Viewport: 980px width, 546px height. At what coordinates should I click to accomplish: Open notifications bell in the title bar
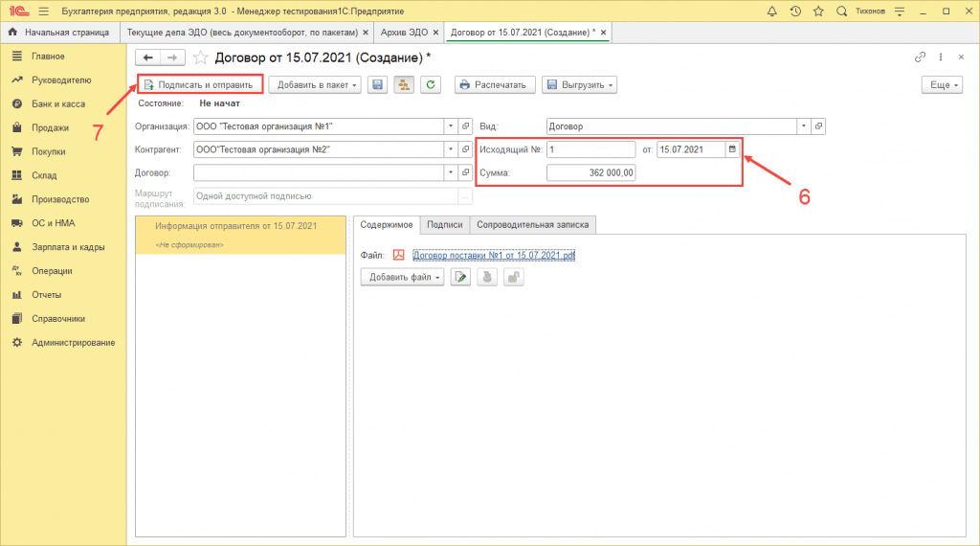point(772,11)
